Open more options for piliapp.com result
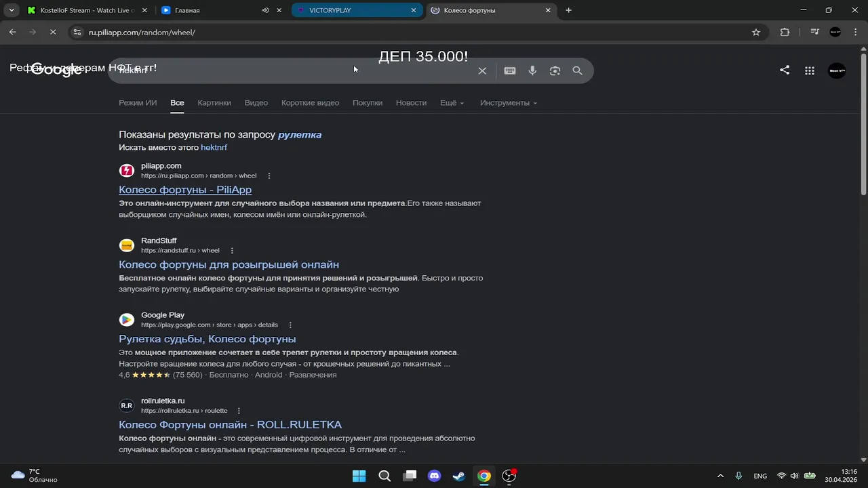868x488 pixels. pos(269,176)
